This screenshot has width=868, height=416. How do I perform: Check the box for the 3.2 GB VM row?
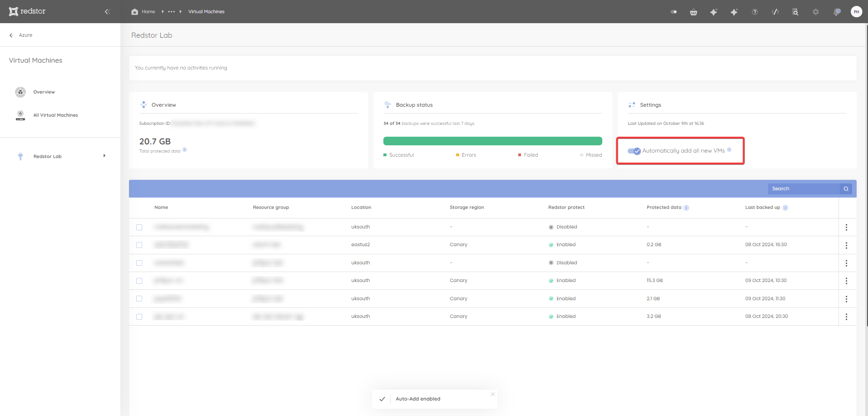coord(139,317)
